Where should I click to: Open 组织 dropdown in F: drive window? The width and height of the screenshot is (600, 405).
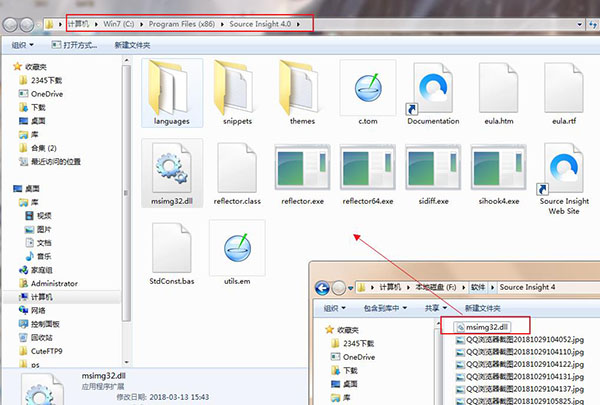[334, 308]
